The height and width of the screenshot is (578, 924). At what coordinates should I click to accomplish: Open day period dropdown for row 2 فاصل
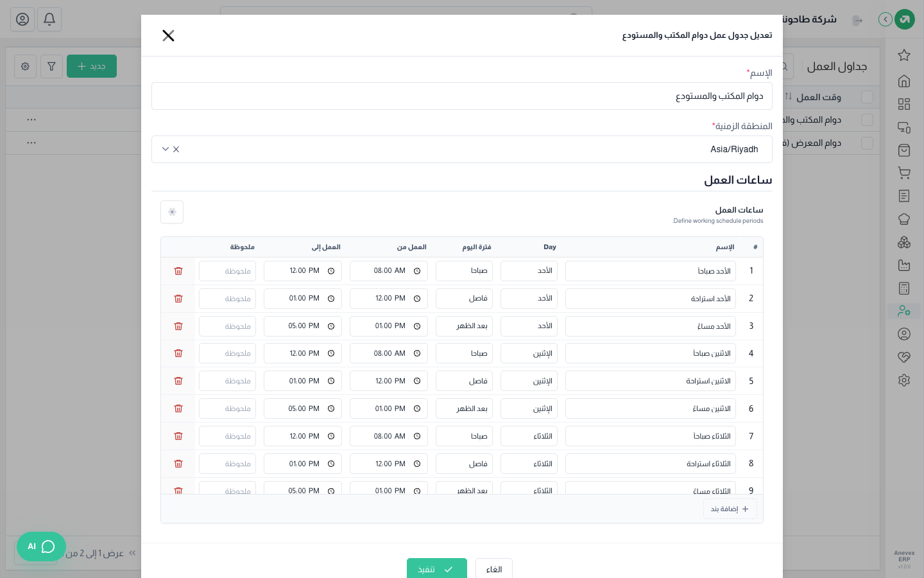click(464, 299)
